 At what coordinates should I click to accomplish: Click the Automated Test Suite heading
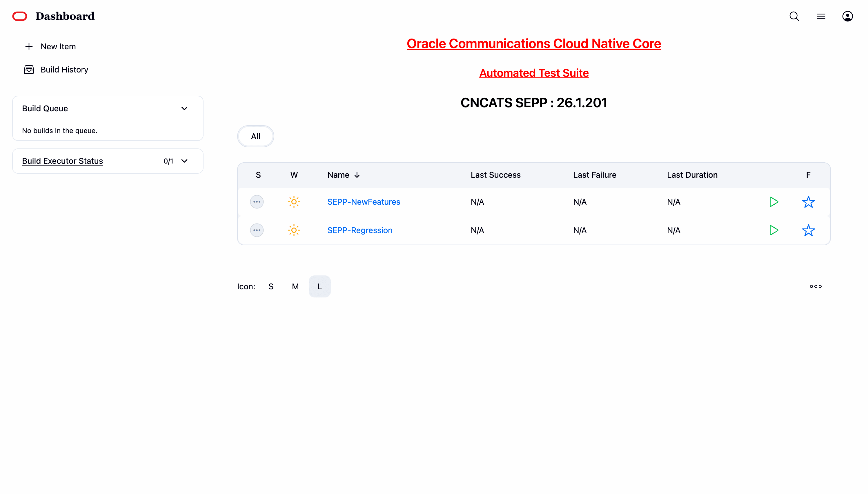tap(533, 73)
